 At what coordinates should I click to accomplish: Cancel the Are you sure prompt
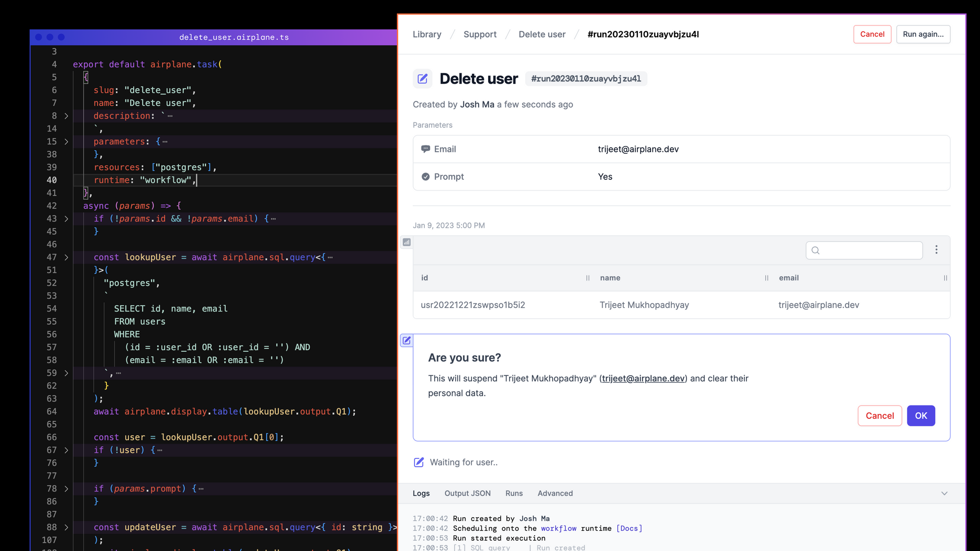(880, 416)
